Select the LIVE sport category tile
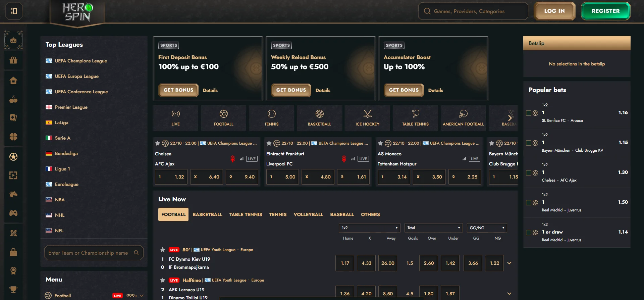This screenshot has width=644, height=300. pos(175,118)
